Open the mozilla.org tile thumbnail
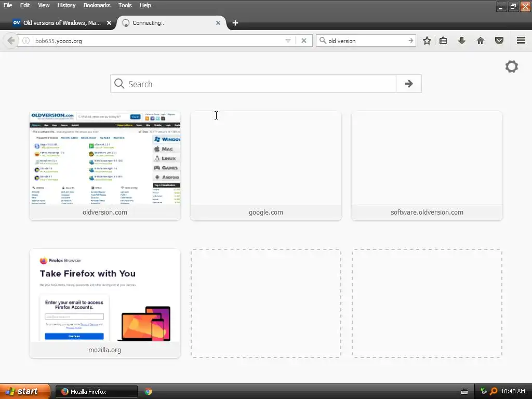 tap(105, 296)
